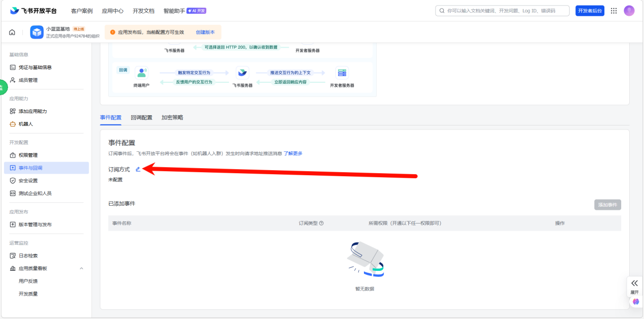Click the 小蓝蓝基地 app icon
Screen dimensions: 644x319
click(x=36, y=33)
